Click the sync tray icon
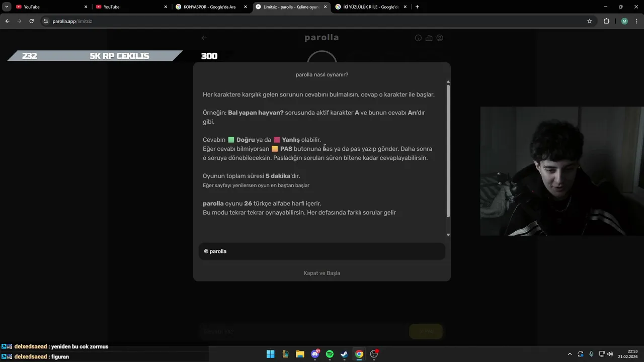 (581, 354)
